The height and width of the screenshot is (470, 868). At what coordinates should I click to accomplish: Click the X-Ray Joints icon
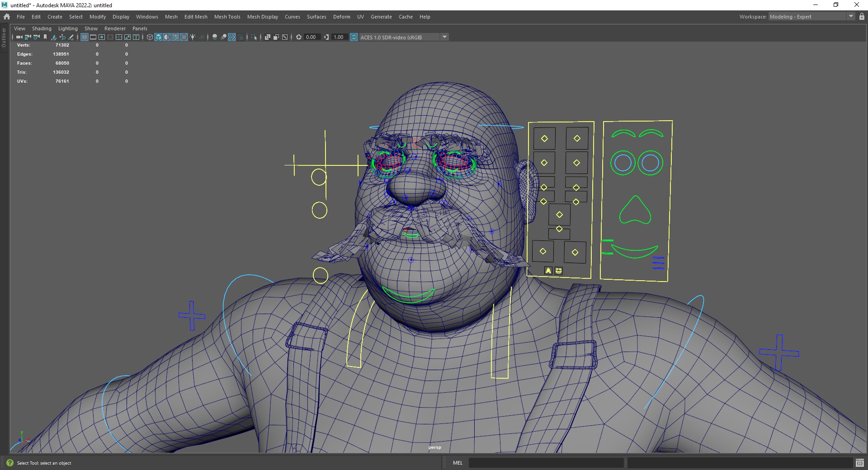tap(284, 37)
